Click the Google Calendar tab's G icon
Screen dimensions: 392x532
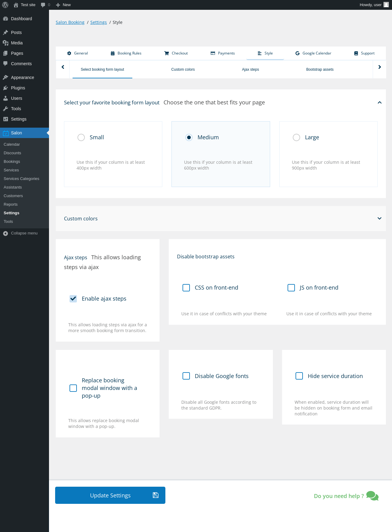[297, 53]
